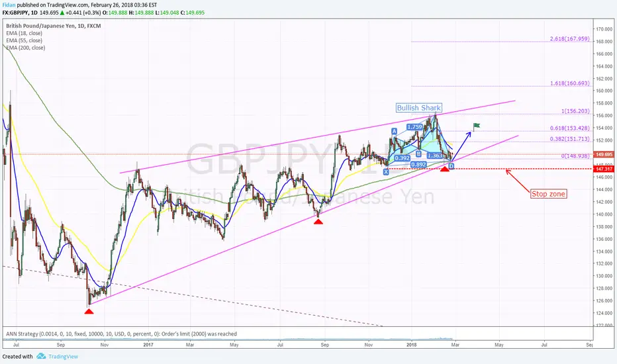Click the EMA (55, close) legend entry
This screenshot has height=364, width=617.
click(24, 40)
